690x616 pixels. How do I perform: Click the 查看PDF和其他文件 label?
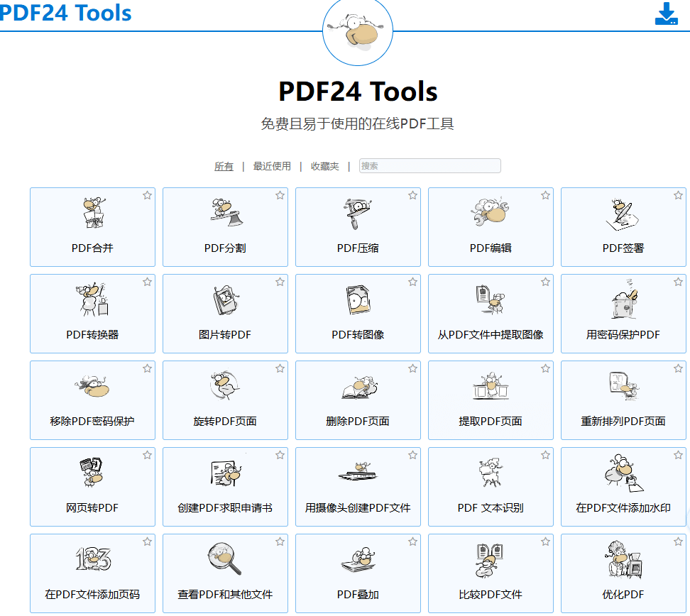[225, 595]
